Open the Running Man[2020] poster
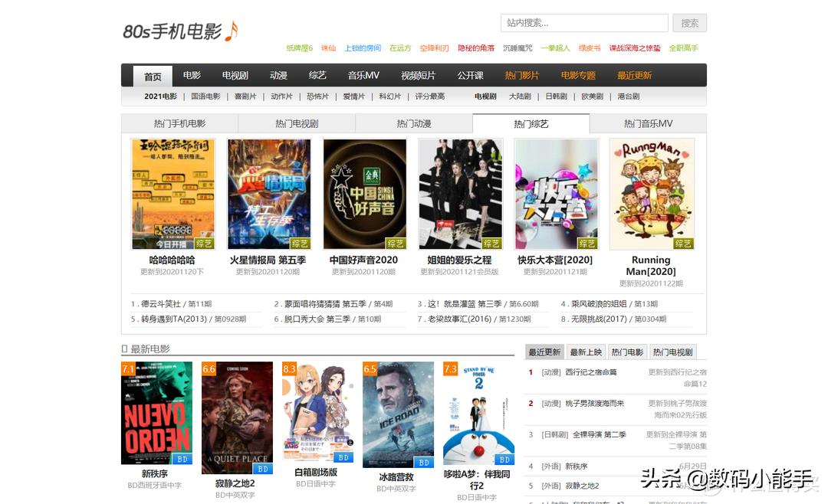 tap(651, 194)
